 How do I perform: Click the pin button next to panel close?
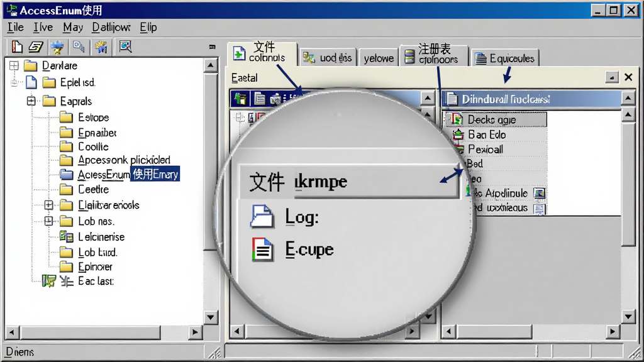point(611,77)
